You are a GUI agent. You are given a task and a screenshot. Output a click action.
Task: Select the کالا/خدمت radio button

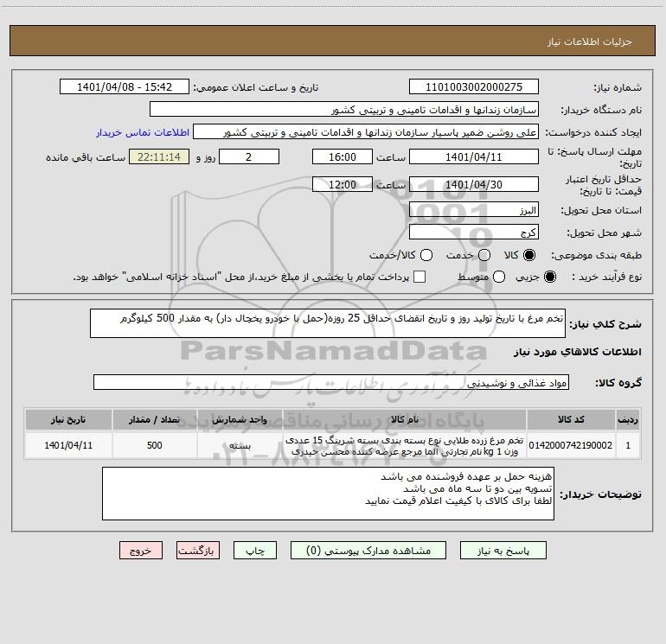(426, 255)
